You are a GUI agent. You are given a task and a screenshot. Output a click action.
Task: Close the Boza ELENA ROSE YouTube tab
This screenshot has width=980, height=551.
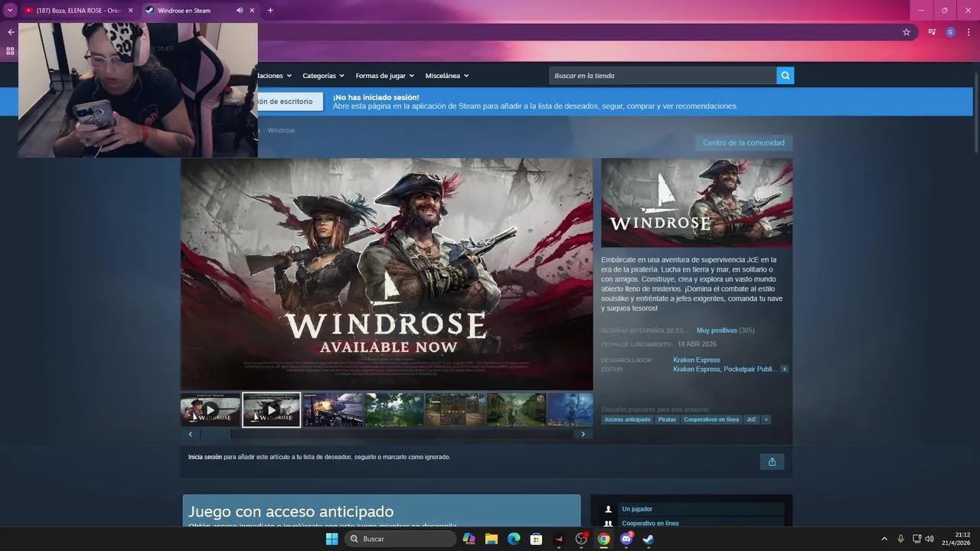point(130,11)
